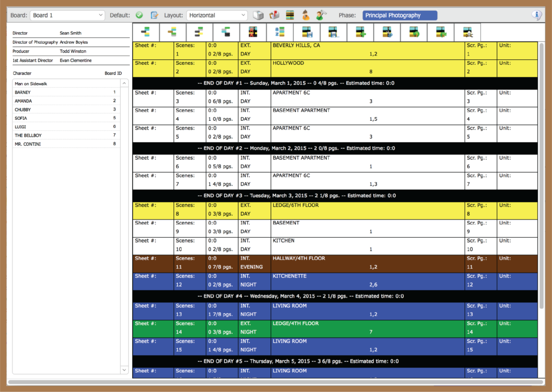Click third strip toolbar icon with green strip
The image size is (552, 392).
click(x=199, y=32)
